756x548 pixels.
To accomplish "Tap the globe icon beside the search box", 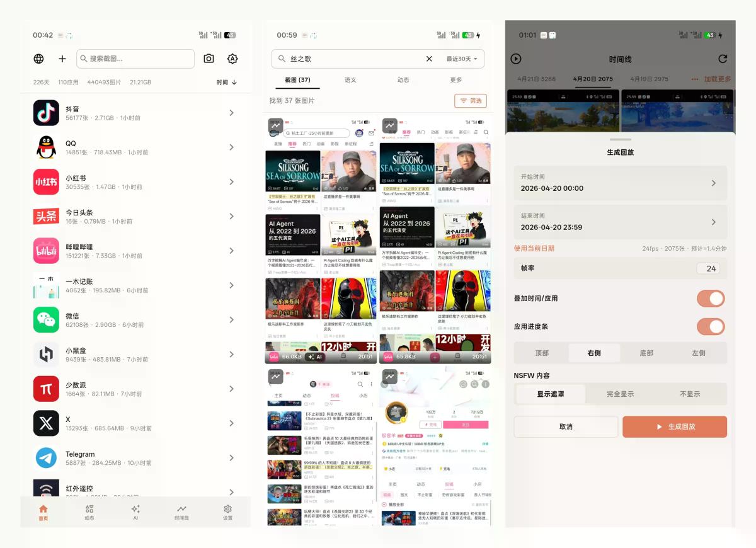I will click(x=39, y=59).
